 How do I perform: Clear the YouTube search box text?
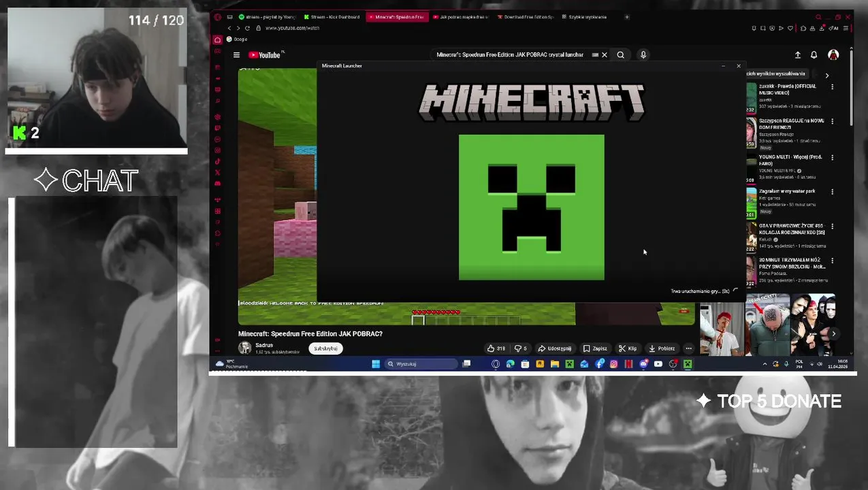(x=604, y=55)
